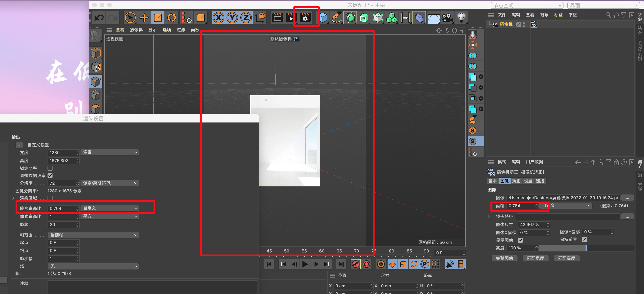Click the Record Active Objects button
The width and height of the screenshot is (644, 294).
pos(356,264)
